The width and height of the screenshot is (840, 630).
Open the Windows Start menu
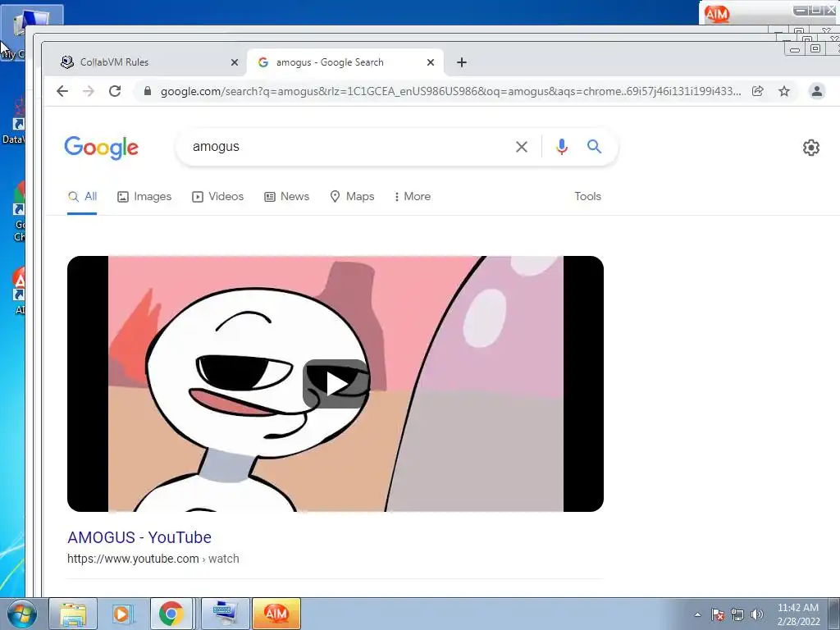point(21,614)
